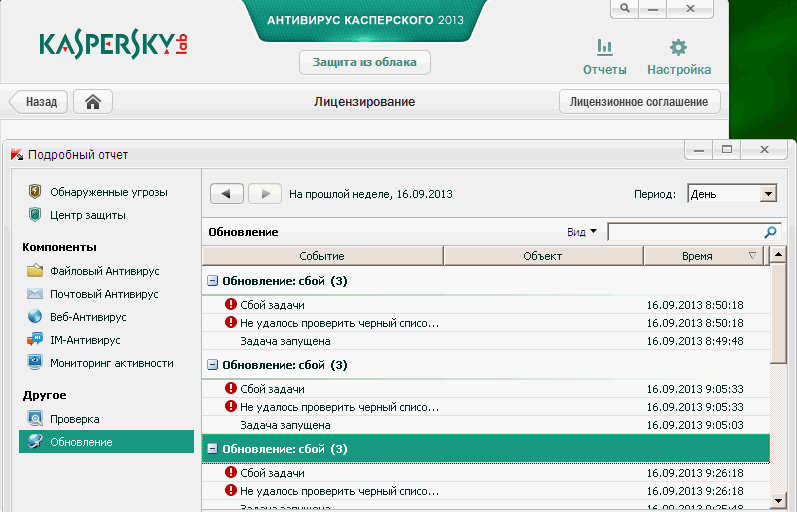The width and height of the screenshot is (797, 512).
Task: Select row Задача запущена 16.09.2013 9:05:03
Action: point(486,425)
